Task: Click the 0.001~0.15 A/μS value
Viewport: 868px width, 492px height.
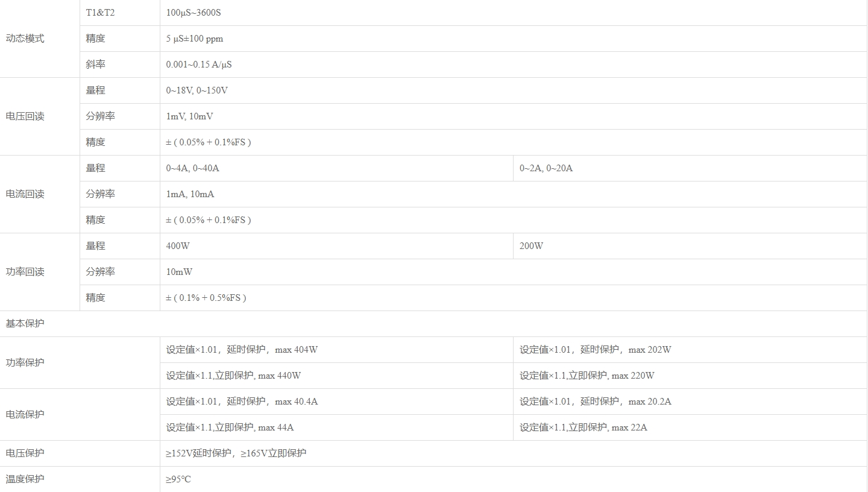Action: click(199, 65)
